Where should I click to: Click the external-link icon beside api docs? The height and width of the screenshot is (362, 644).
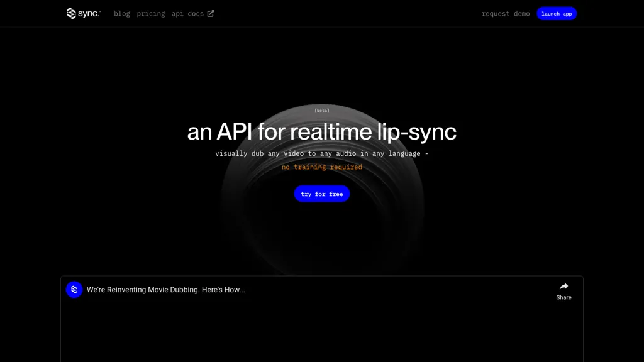[x=209, y=13]
